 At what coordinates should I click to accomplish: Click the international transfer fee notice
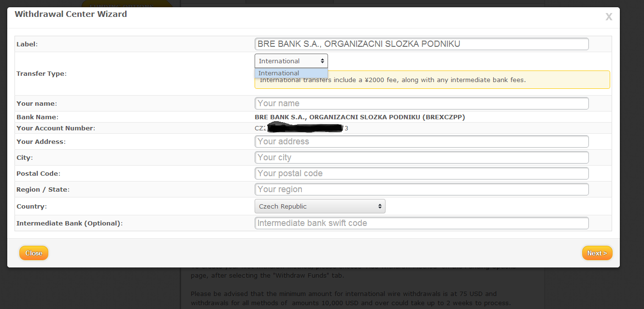432,80
